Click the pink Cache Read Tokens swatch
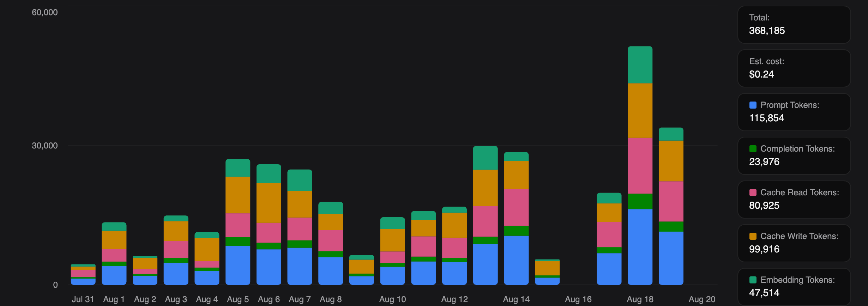868x306 pixels. (x=753, y=192)
